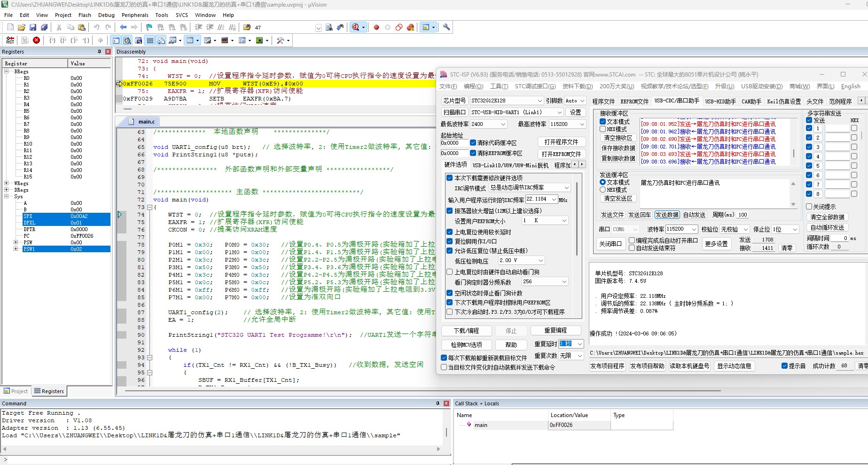The width and height of the screenshot is (868, 465).
Task: Toggle the Registers window icon
Action: point(150,40)
